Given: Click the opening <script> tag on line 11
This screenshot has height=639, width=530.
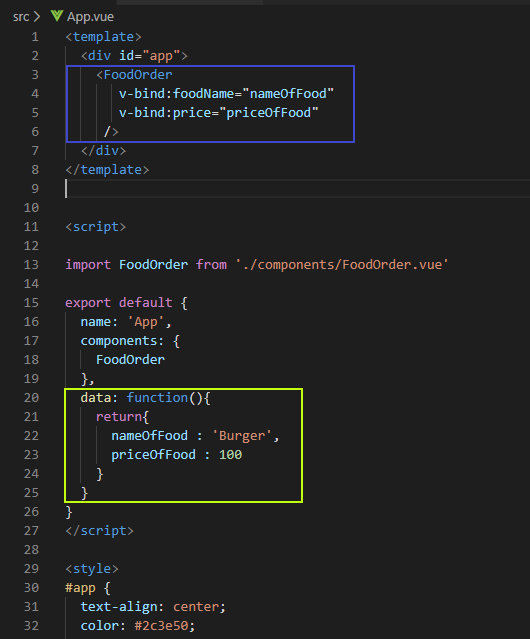Looking at the screenshot, I should (96, 227).
